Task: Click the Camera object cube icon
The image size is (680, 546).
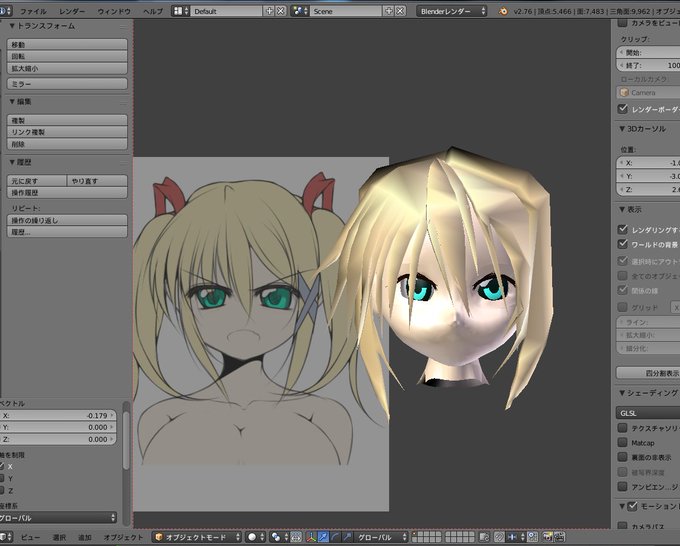Action: (x=624, y=92)
